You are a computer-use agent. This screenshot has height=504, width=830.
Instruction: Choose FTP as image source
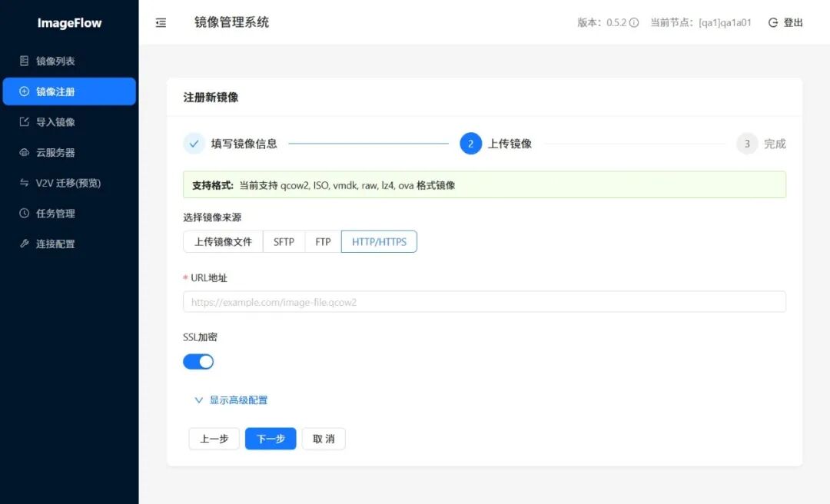pos(323,242)
